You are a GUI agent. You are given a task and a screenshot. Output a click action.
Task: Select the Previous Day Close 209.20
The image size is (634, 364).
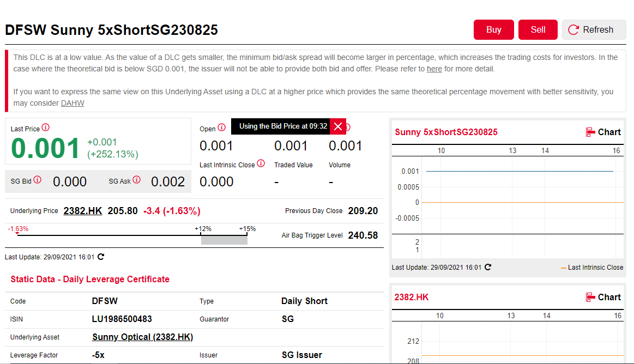(x=363, y=211)
